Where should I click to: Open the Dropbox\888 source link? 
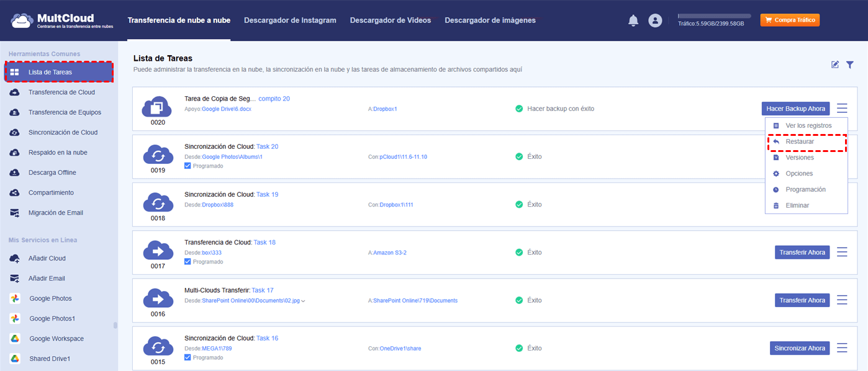218,205
